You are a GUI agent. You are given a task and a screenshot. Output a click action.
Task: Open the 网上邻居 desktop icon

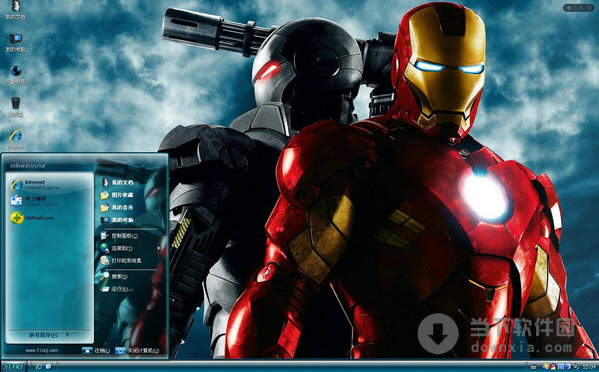click(x=15, y=75)
